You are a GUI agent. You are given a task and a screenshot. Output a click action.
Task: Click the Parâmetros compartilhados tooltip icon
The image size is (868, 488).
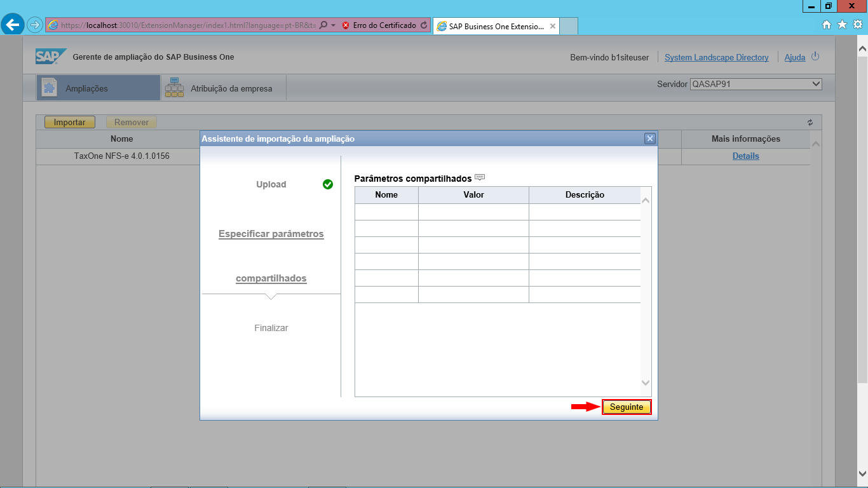(480, 177)
